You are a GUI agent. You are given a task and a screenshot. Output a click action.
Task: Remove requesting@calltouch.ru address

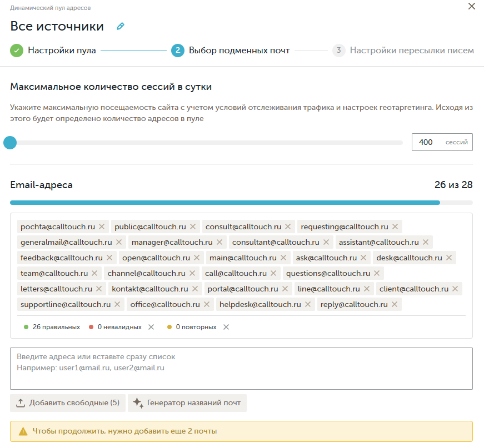395,226
